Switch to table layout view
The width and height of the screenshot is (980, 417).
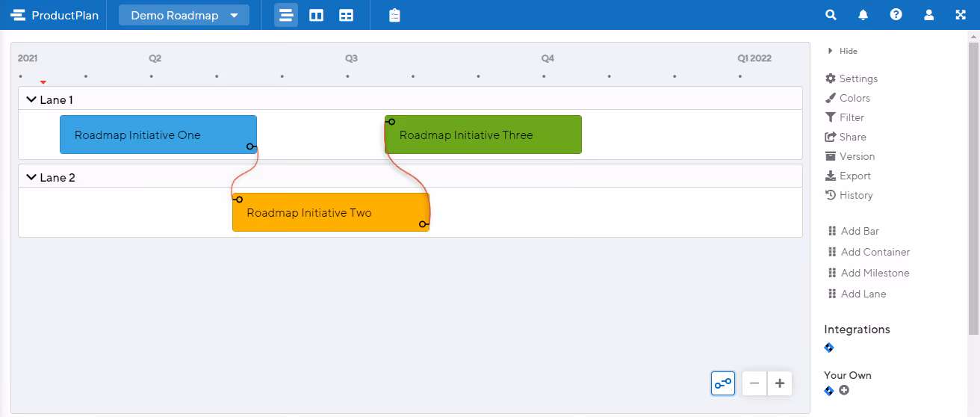[x=346, y=15]
